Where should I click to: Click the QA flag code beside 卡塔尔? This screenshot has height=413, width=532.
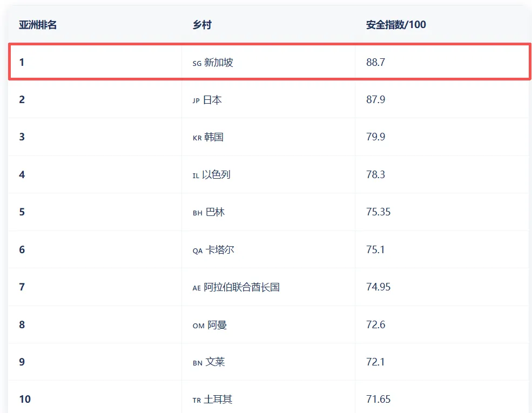[198, 250]
